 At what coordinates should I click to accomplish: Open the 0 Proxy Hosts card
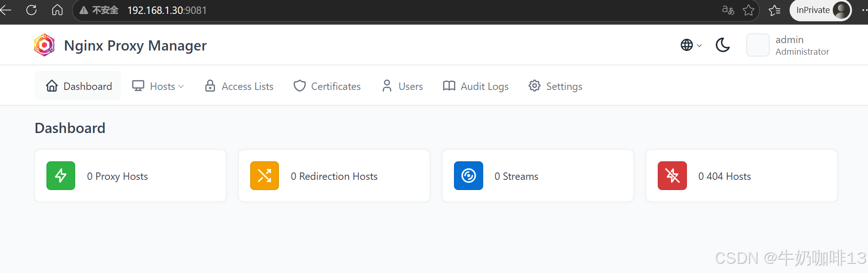pos(130,176)
